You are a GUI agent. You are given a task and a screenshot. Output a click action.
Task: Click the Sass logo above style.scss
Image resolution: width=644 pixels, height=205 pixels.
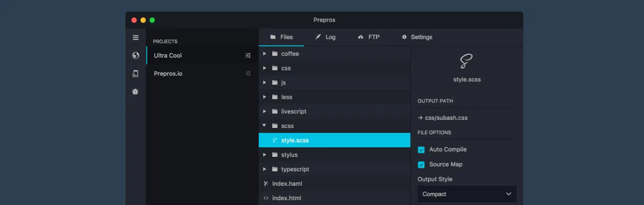467,62
